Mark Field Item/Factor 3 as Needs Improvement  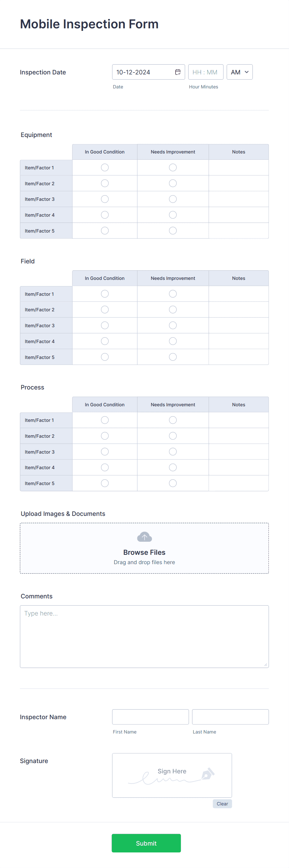pos(172,325)
